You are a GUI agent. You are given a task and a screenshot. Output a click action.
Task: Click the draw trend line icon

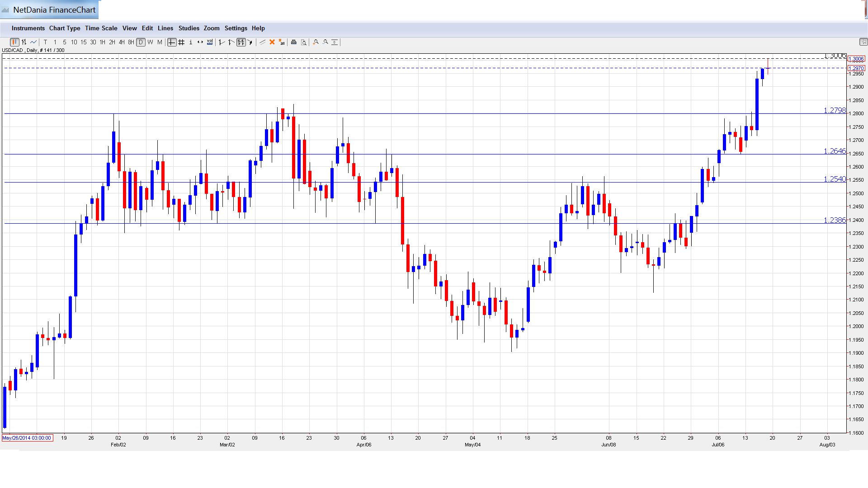click(262, 42)
